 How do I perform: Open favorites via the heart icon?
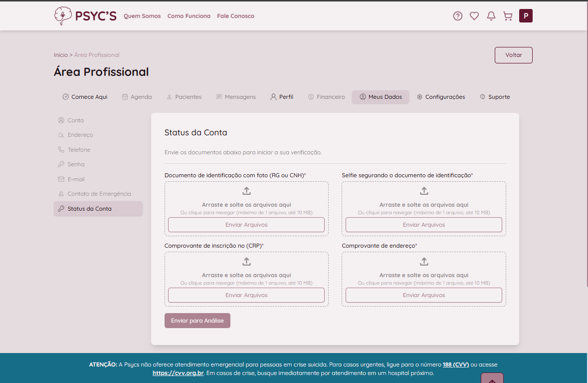point(474,16)
